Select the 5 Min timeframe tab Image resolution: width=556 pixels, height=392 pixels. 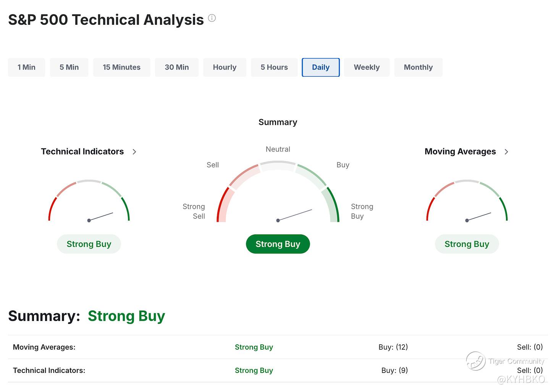click(69, 67)
